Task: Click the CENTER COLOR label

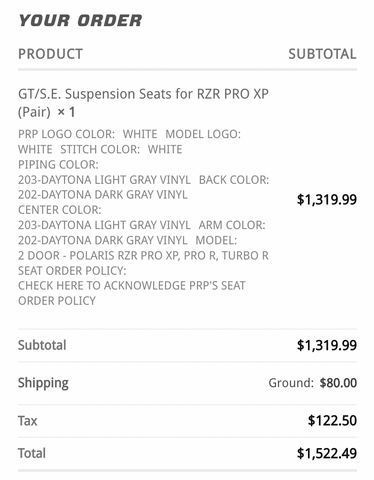Action: [x=60, y=210]
